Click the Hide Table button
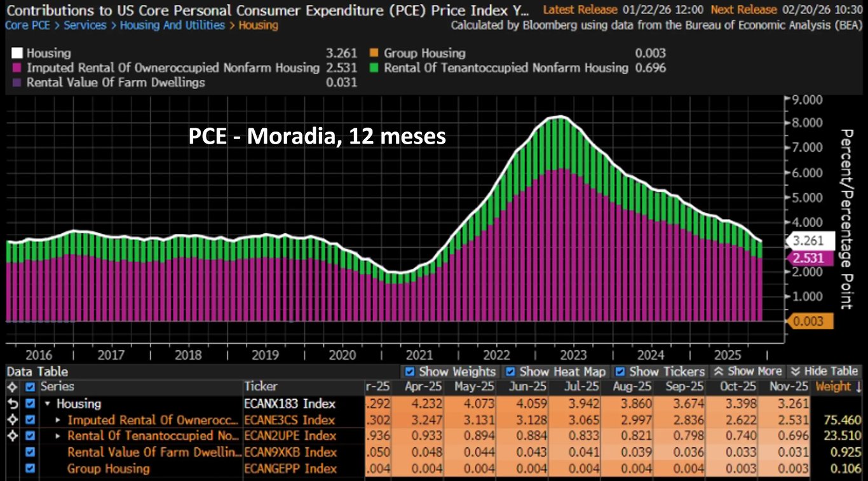This screenshot has height=481, width=868. pos(824,371)
